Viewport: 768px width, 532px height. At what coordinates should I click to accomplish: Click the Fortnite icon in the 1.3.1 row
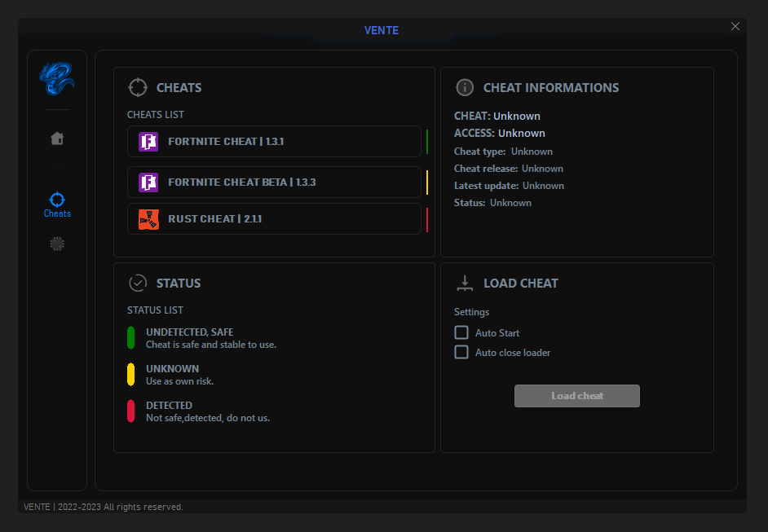tap(148, 142)
